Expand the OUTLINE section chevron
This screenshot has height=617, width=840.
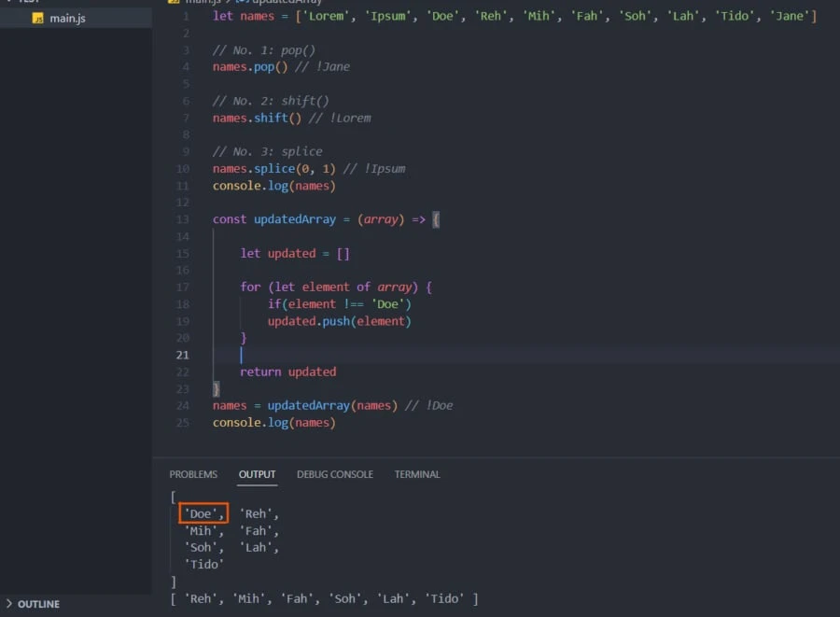click(x=9, y=604)
